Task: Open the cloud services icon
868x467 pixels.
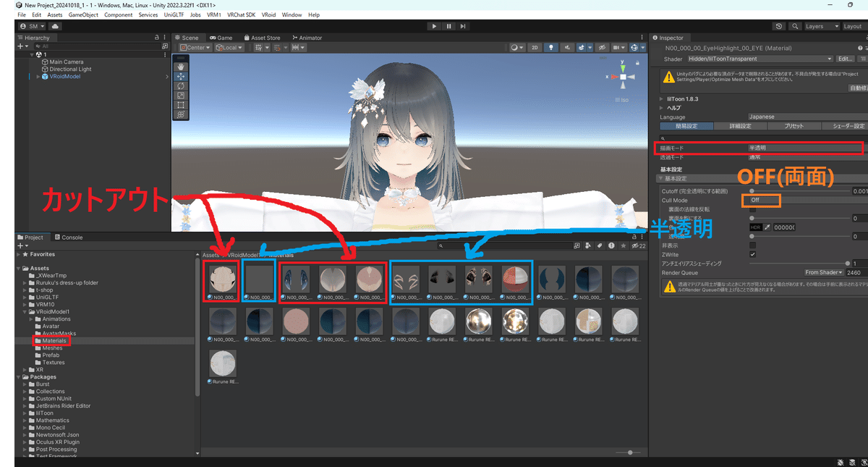Action: [x=55, y=26]
